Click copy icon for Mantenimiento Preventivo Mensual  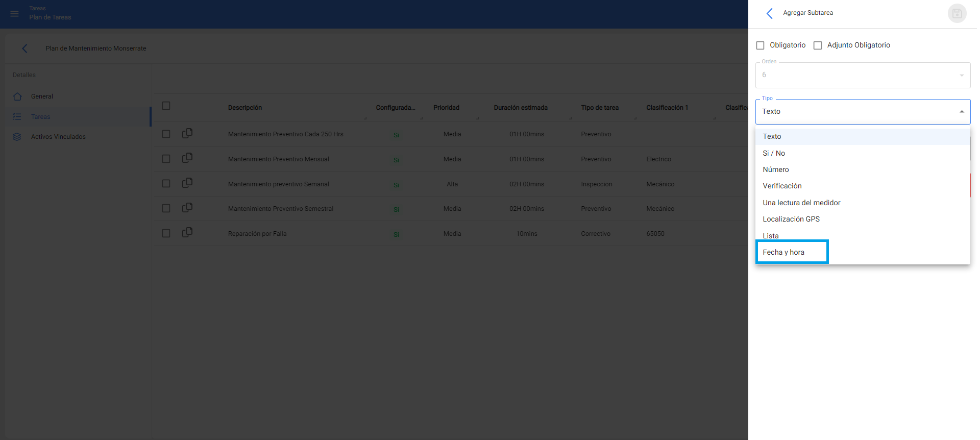[187, 158]
